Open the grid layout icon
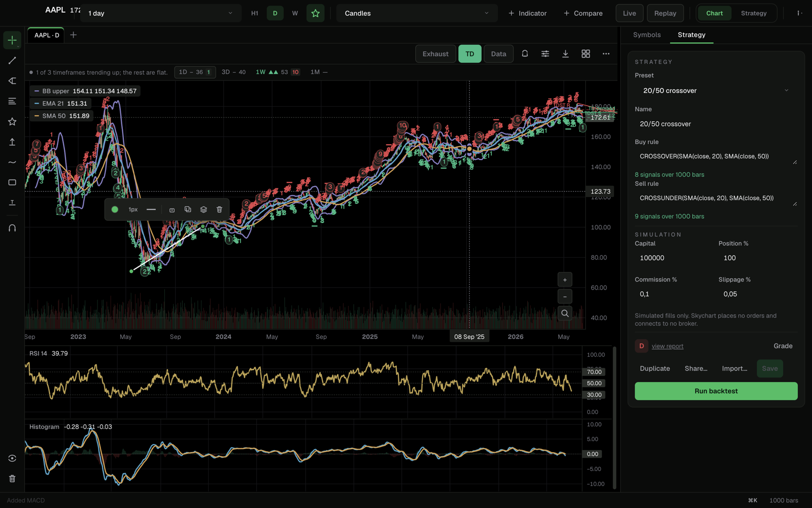This screenshot has height=508, width=812. coord(586,54)
